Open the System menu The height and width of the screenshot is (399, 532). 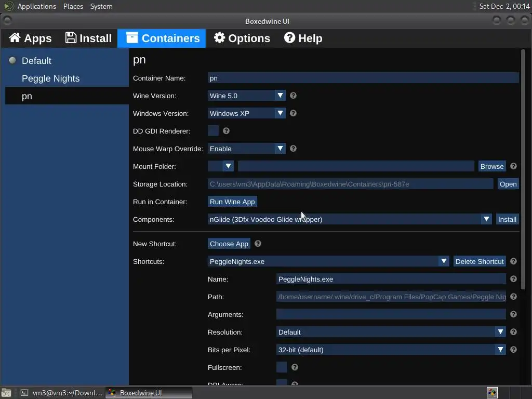click(x=101, y=6)
